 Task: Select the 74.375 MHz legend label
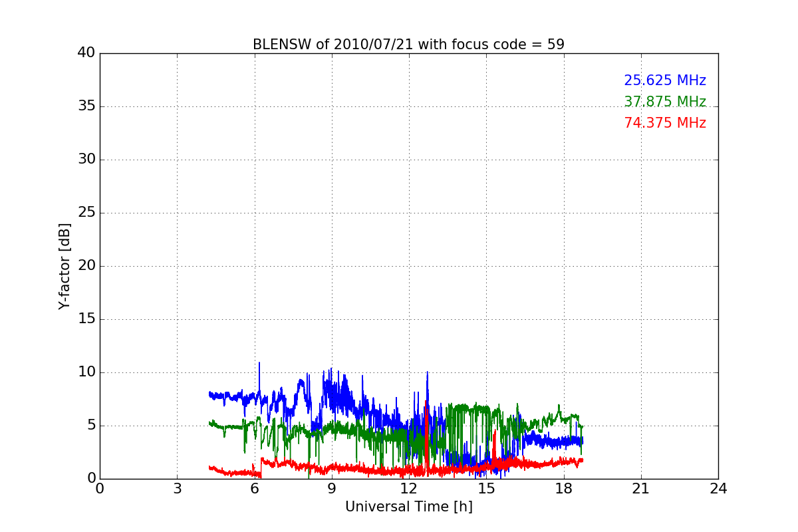tap(665, 123)
